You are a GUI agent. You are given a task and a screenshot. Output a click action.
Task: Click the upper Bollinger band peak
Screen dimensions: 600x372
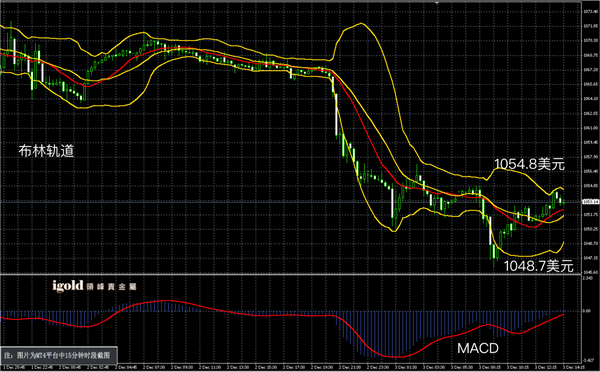[x=360, y=24]
